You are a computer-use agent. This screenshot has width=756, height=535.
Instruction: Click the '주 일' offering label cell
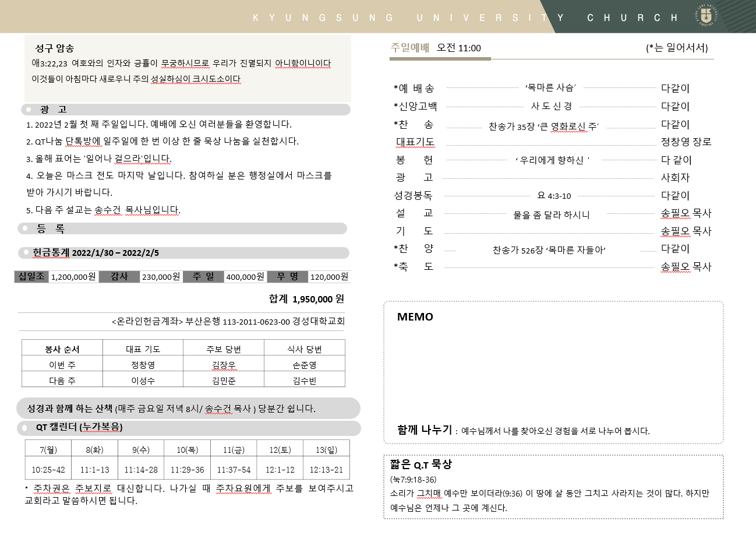coord(204,277)
